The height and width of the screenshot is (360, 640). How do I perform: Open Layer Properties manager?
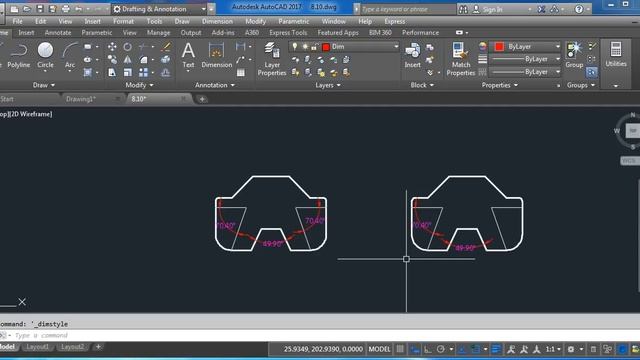click(x=272, y=59)
